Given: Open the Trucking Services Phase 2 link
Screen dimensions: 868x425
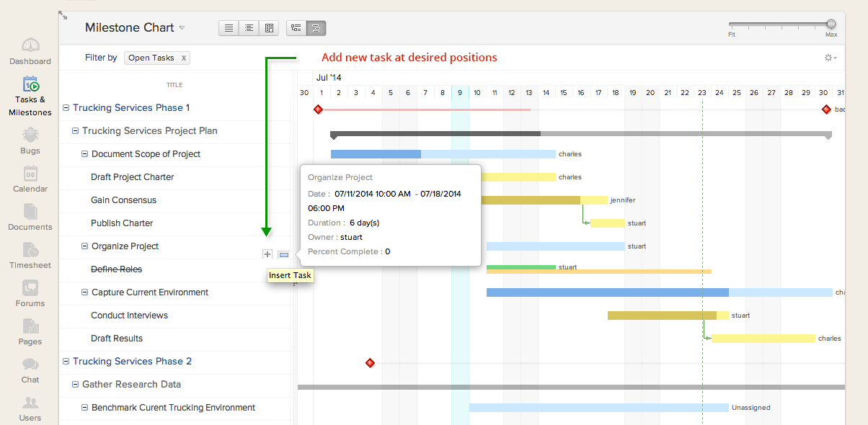Looking at the screenshot, I should pyautogui.click(x=132, y=362).
